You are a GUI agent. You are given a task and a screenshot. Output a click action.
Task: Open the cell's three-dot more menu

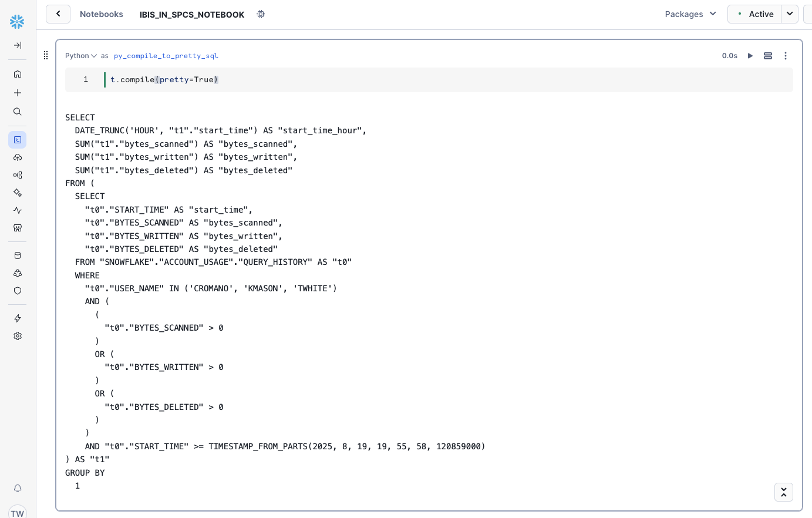(786, 56)
